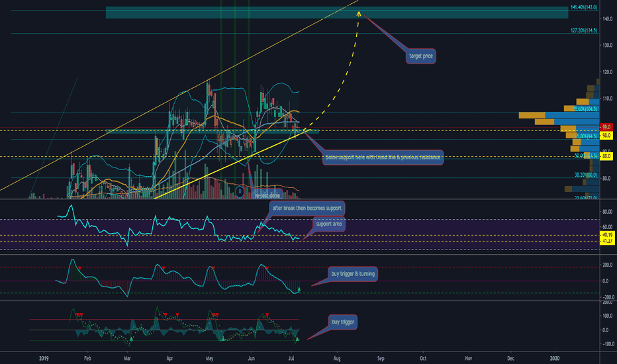This screenshot has width=617, height=364.
Task: Click the green buy triangle in CCI pane
Action: tap(299, 289)
